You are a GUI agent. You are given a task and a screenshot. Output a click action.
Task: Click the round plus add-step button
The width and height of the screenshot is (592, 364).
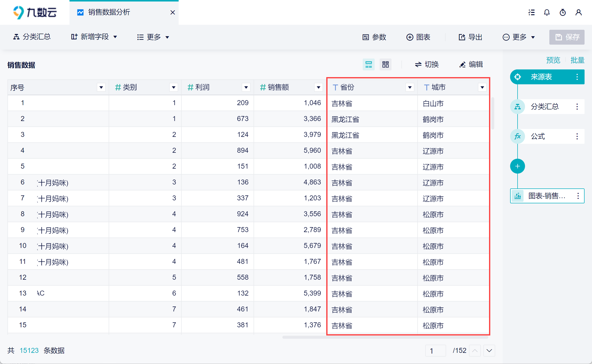click(x=518, y=166)
